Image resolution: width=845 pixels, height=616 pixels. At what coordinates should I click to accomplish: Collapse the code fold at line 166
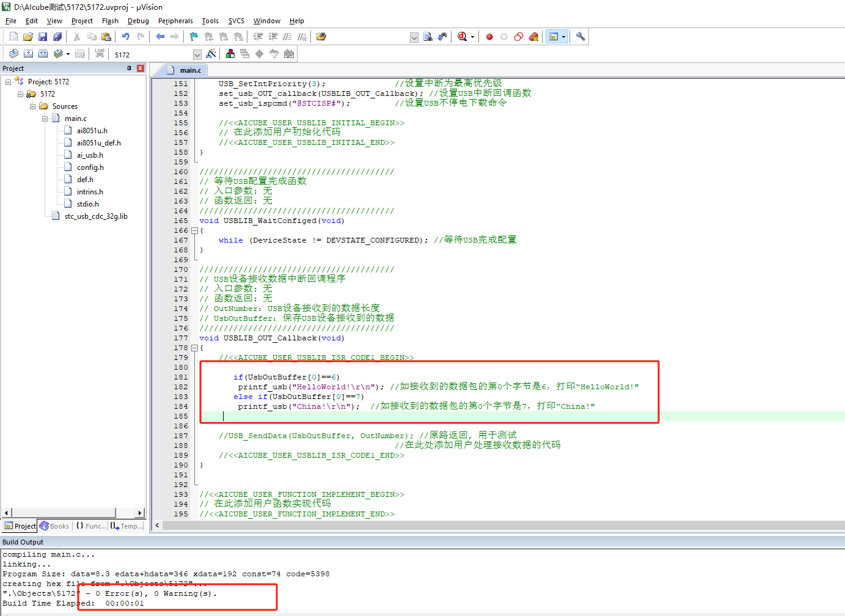194,231
